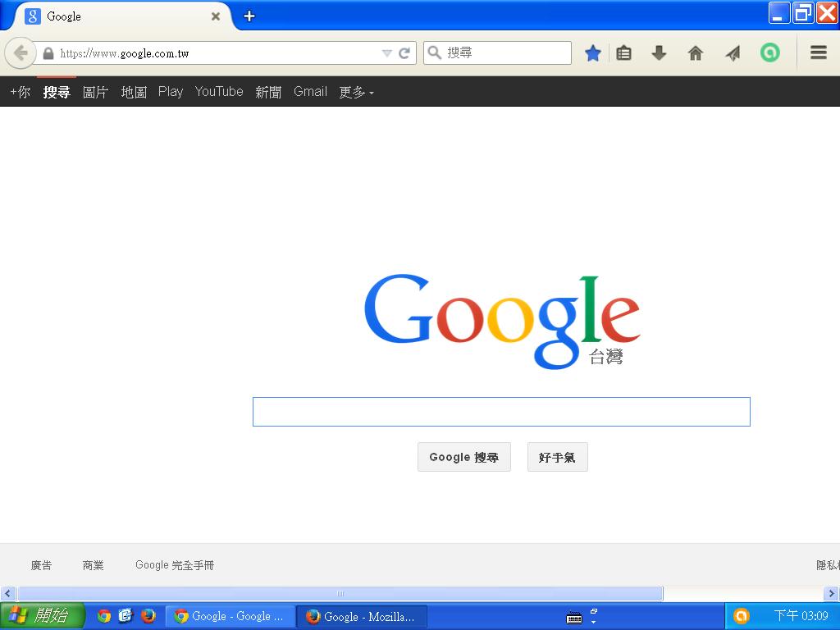Open the bookmarks list icon
Image resolution: width=840 pixels, height=630 pixels.
pos(624,53)
